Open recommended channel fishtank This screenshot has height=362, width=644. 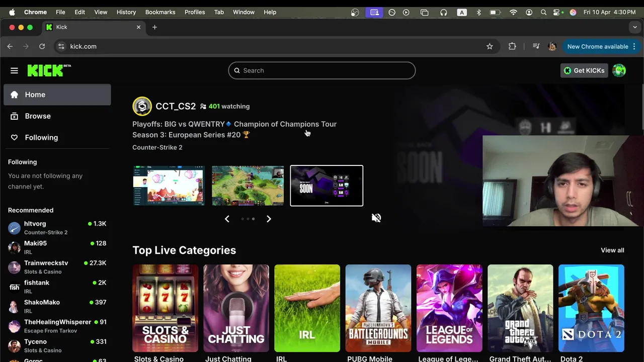click(x=57, y=287)
